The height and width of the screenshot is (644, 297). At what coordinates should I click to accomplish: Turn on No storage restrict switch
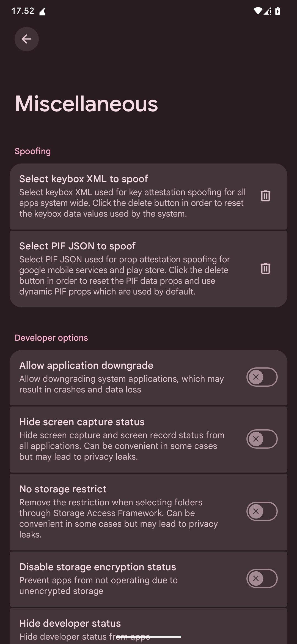coord(262,511)
